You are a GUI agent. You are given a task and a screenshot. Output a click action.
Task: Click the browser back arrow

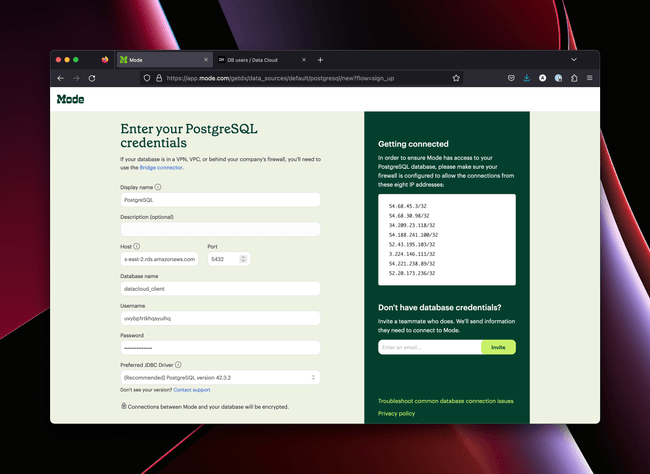point(61,78)
